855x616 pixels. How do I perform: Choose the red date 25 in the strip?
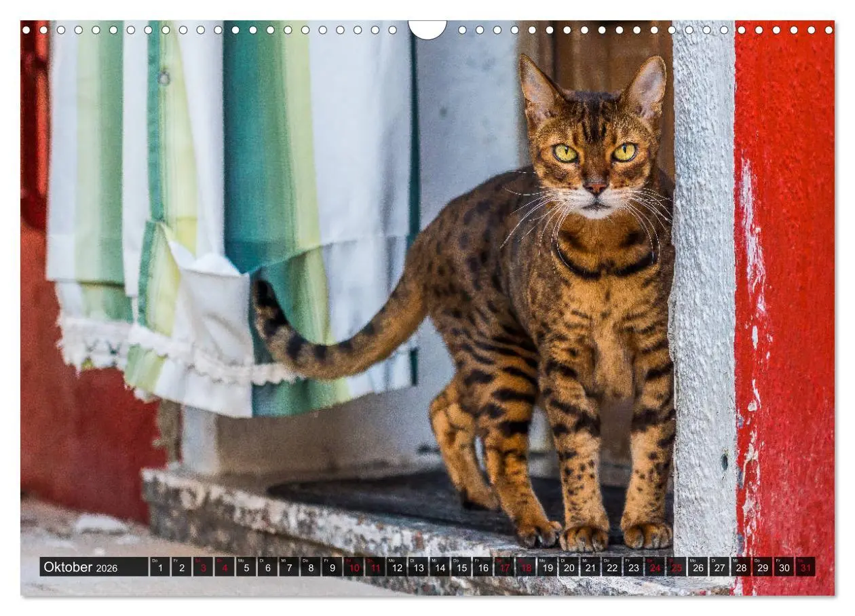pyautogui.click(x=677, y=567)
